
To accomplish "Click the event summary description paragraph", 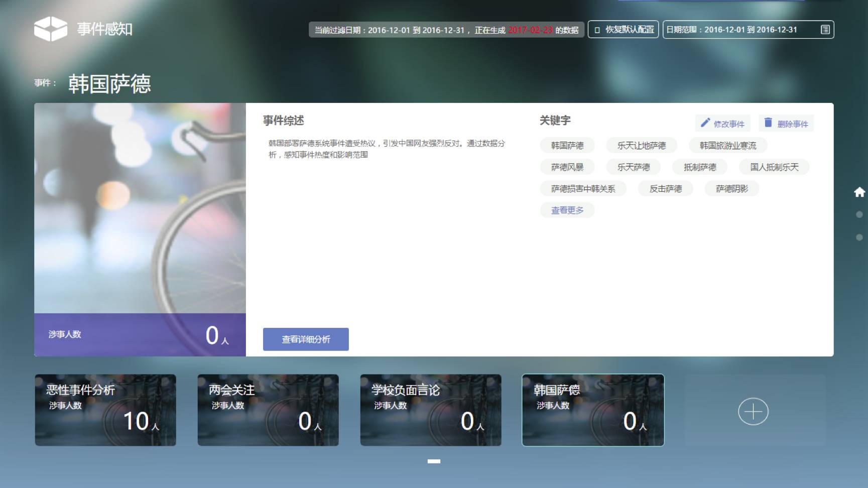I will 387,149.
